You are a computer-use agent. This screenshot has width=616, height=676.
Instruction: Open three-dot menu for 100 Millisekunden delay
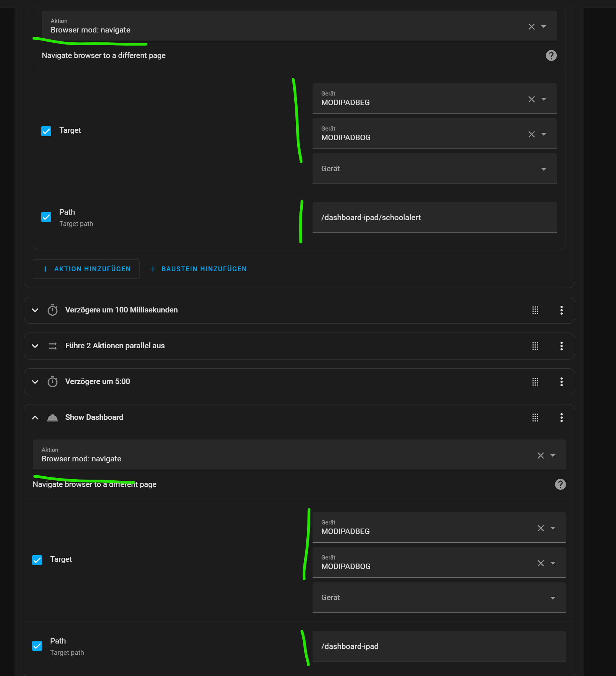coord(561,310)
